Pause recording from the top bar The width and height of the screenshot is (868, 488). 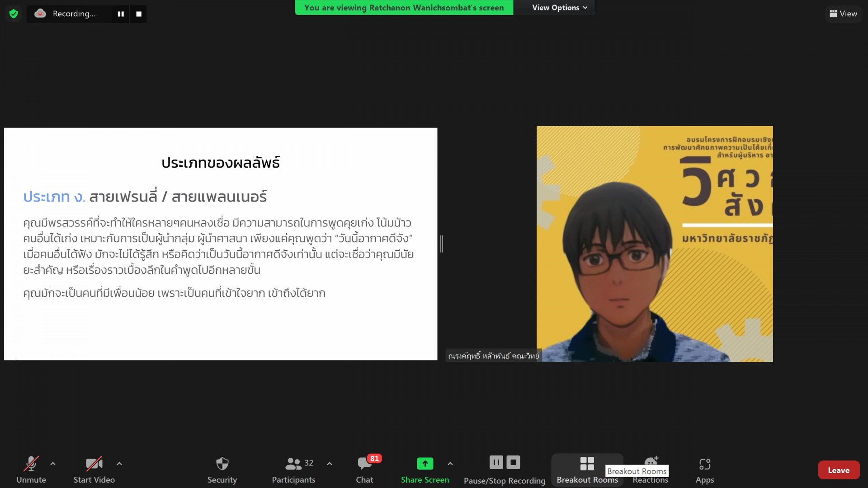(x=121, y=14)
